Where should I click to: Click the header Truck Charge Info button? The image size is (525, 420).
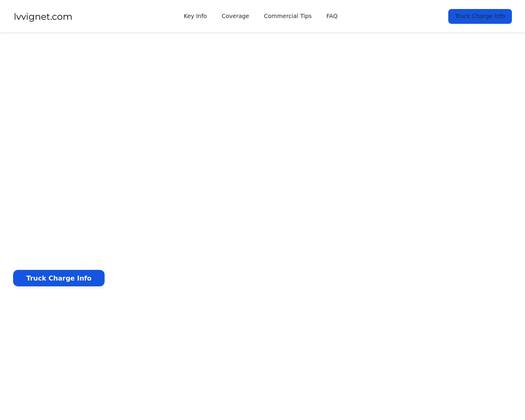coord(480,16)
